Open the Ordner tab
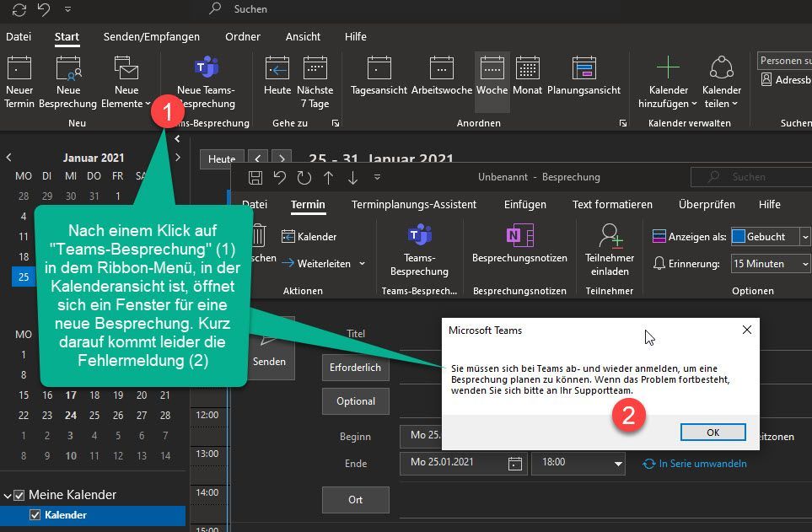 pyautogui.click(x=242, y=37)
